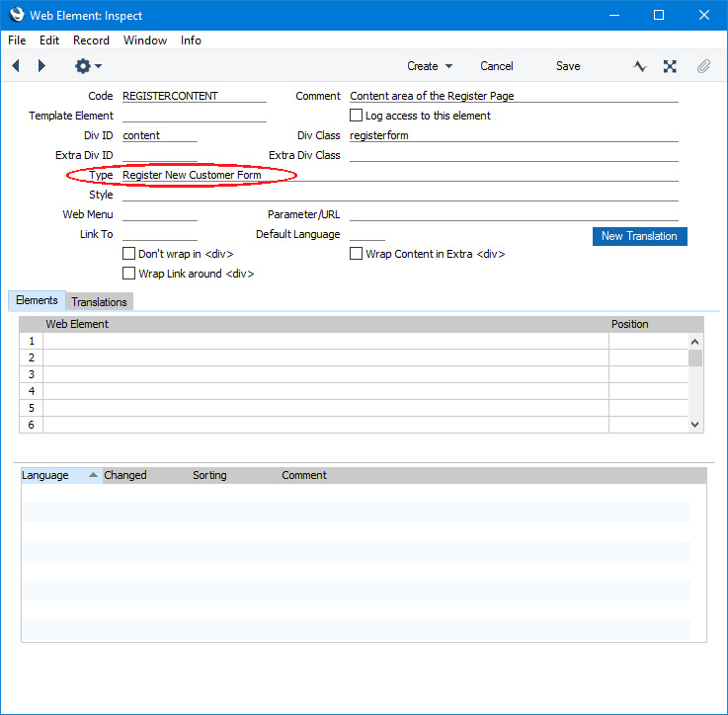728x715 pixels.
Task: Open the record history activity icon
Action: pos(640,66)
